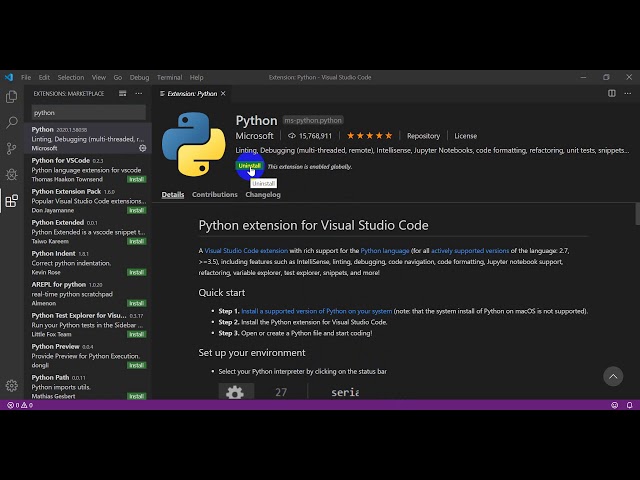
Task: Install Python Preview extension
Action: tap(136, 365)
